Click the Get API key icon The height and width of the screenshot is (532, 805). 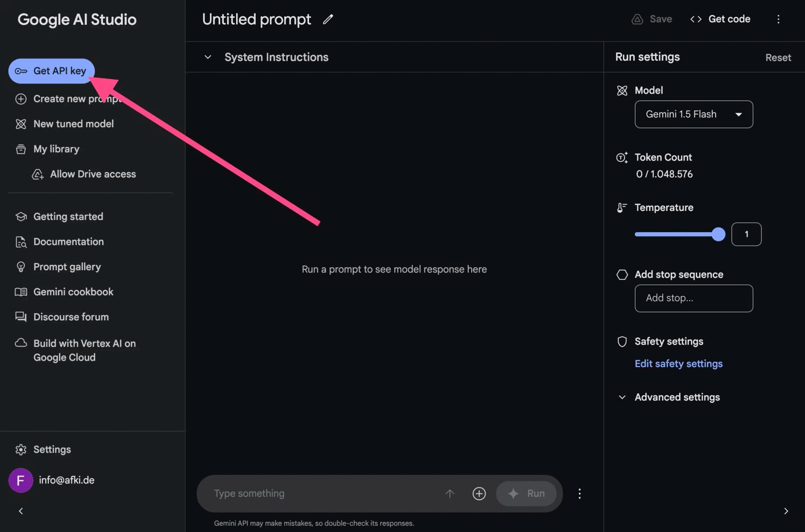click(x=21, y=71)
